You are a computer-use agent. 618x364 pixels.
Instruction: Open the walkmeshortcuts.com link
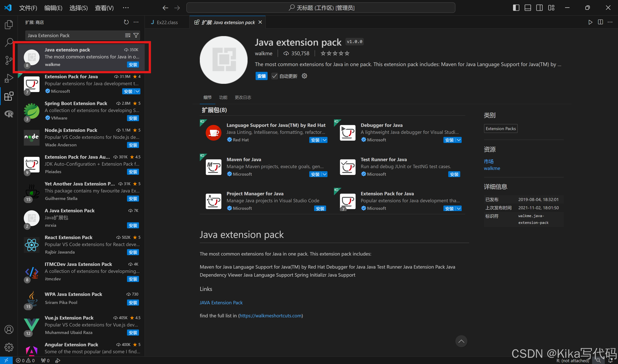point(270,316)
